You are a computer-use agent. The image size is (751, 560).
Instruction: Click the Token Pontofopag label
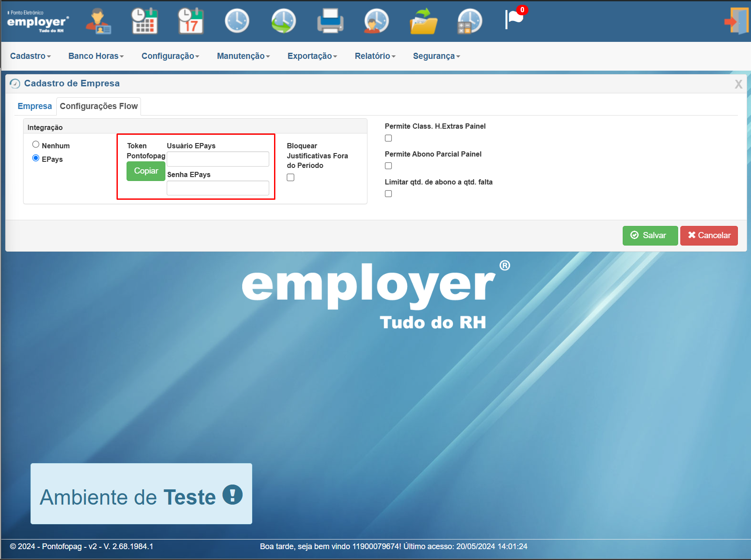click(x=146, y=151)
